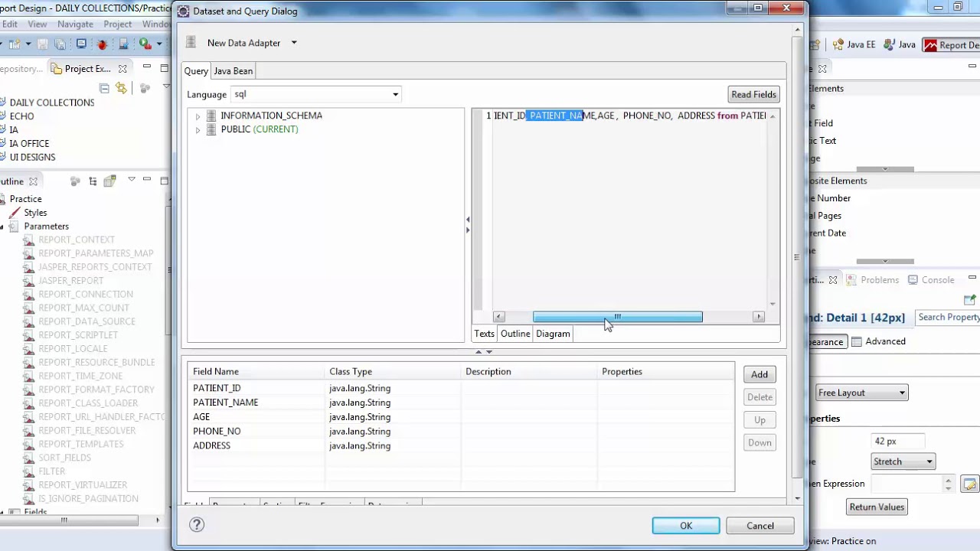Open the Project menu

(117, 24)
